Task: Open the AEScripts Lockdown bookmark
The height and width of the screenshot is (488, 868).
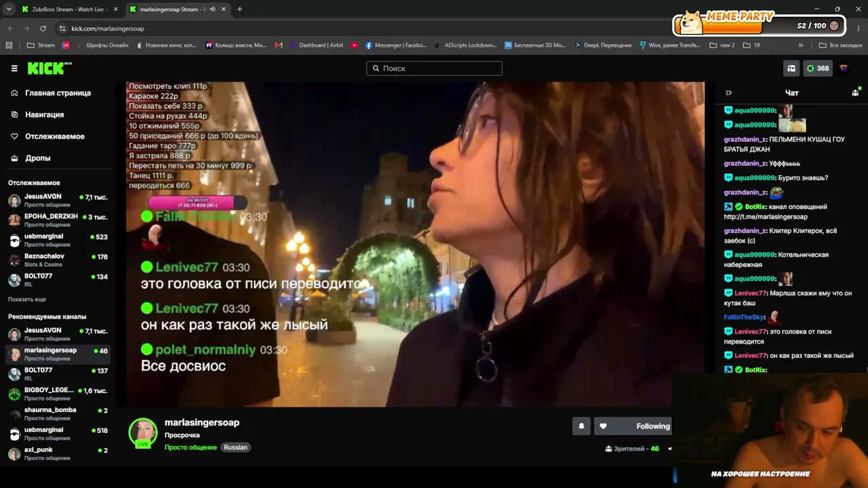Action: (465, 45)
